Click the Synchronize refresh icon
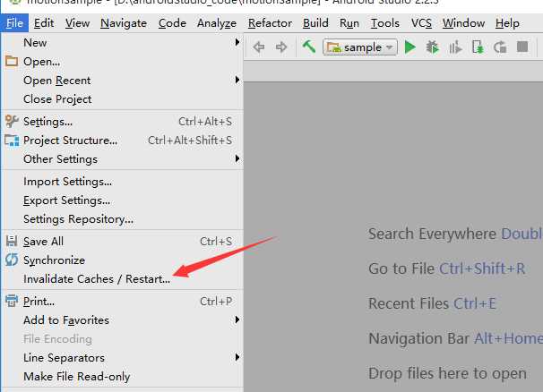 [x=12, y=260]
